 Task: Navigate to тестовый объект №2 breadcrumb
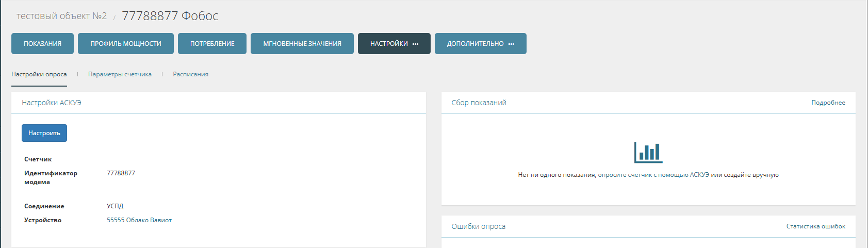coord(61,16)
